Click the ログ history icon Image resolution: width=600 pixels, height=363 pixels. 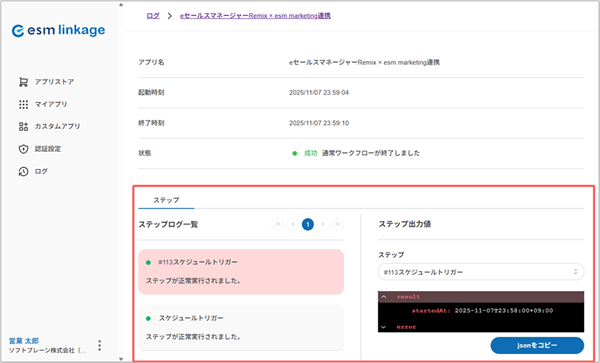point(23,171)
